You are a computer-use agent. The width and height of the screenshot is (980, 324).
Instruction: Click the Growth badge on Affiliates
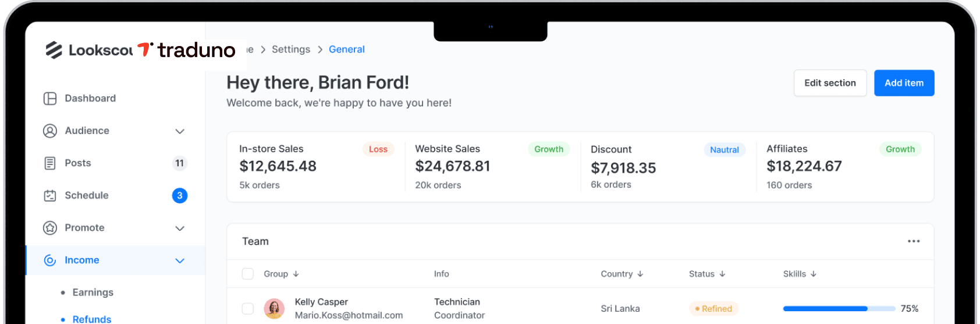tap(900, 149)
